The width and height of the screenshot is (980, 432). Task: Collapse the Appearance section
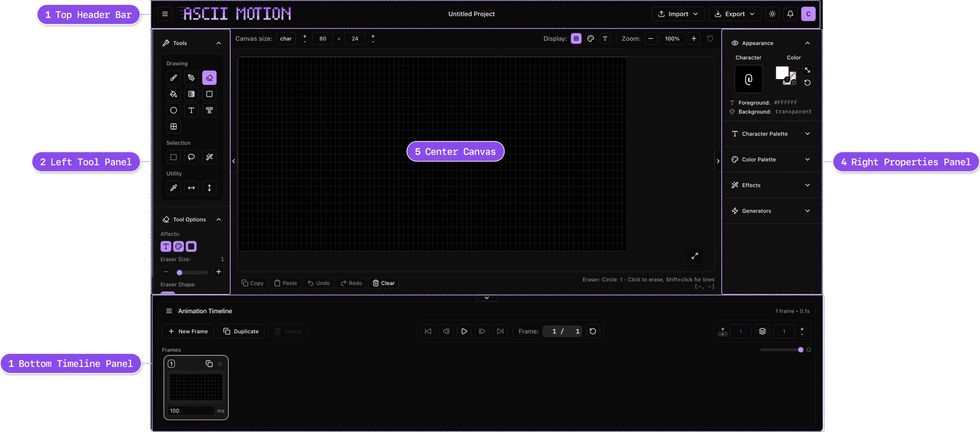[807, 43]
